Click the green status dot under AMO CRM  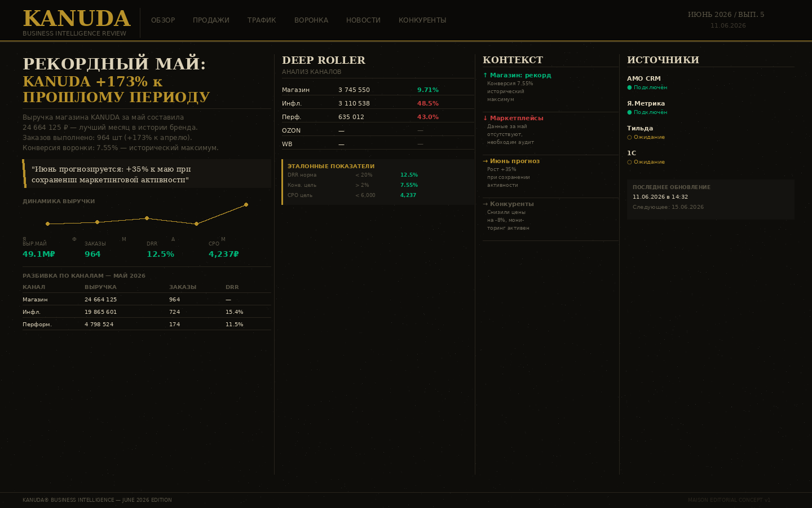[629, 87]
